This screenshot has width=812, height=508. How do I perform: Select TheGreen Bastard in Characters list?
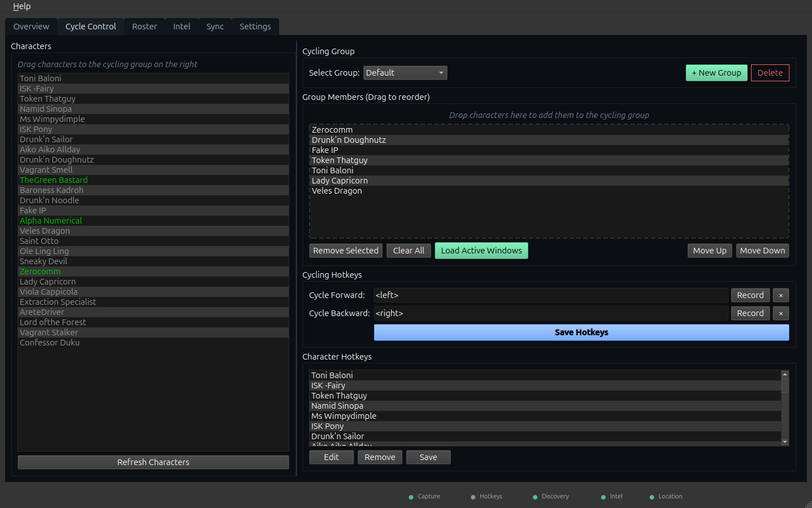tap(153, 180)
